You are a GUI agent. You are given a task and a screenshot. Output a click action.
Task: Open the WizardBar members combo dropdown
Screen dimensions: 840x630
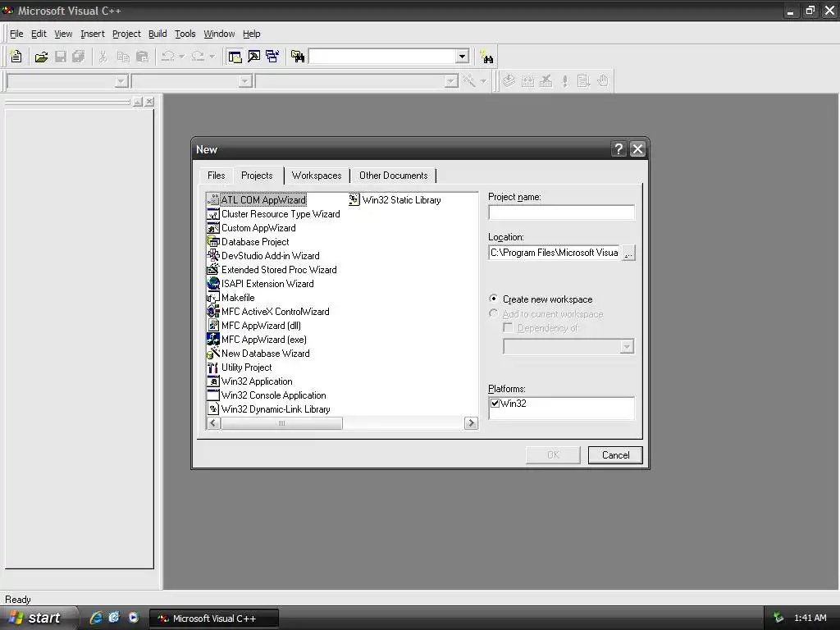coord(451,81)
